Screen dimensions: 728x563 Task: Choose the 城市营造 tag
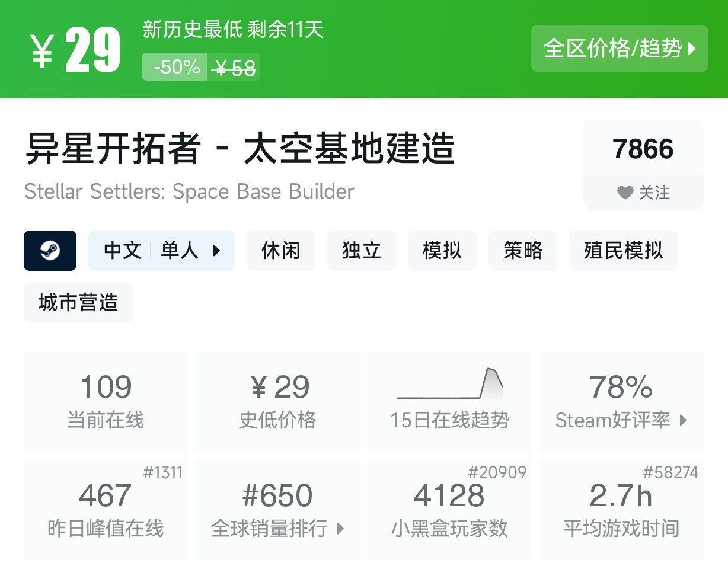[78, 303]
